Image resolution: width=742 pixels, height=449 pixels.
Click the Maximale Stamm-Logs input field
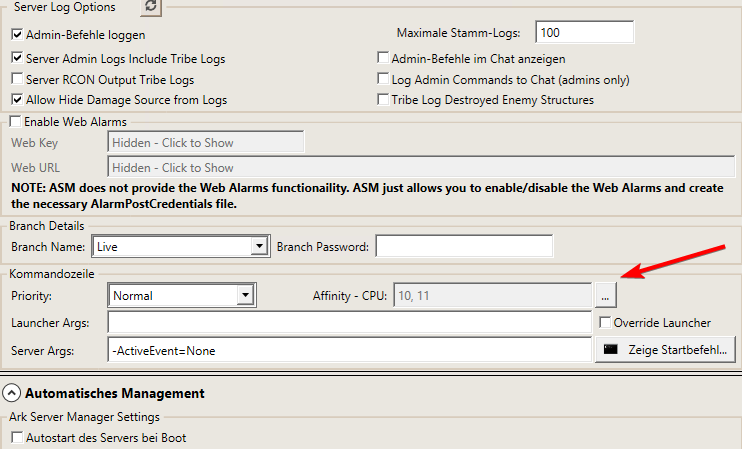(584, 33)
